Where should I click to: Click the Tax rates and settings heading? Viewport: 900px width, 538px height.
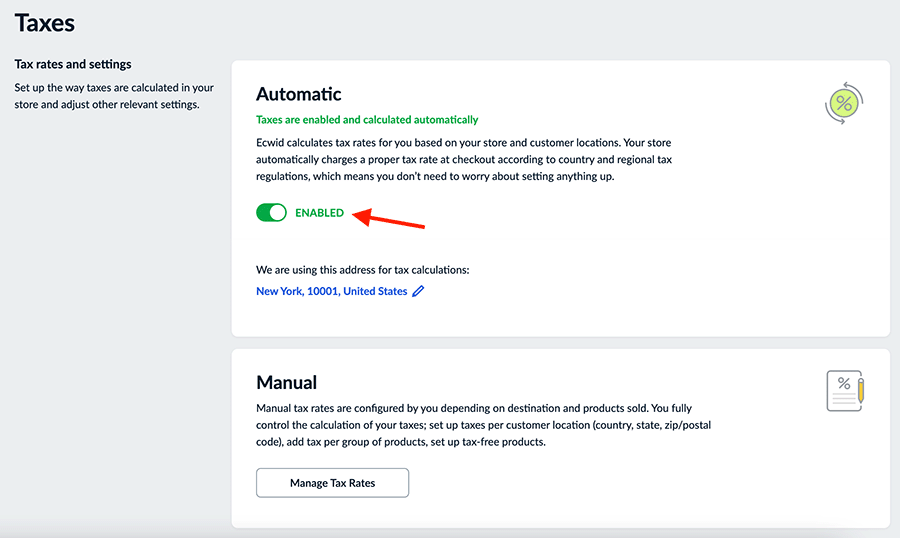pos(73,64)
